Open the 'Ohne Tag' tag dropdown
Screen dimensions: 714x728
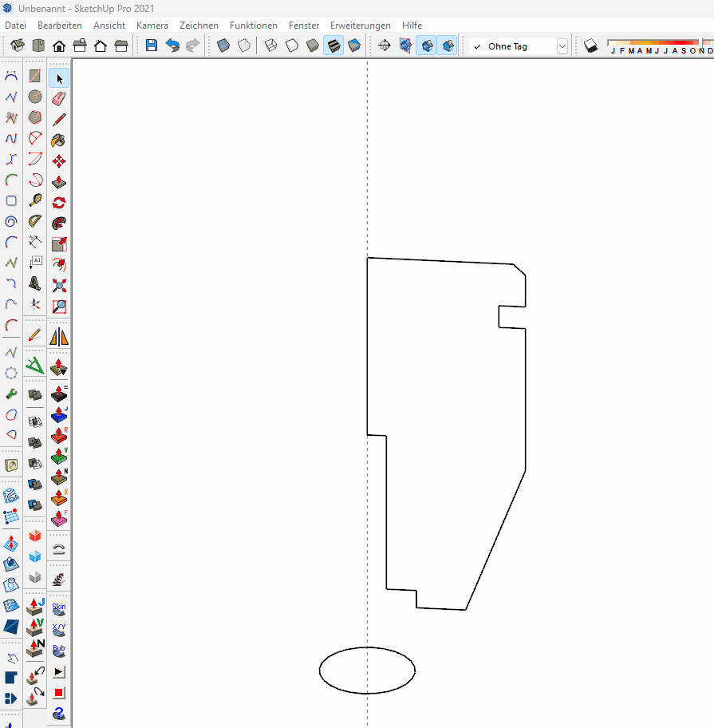pos(562,46)
